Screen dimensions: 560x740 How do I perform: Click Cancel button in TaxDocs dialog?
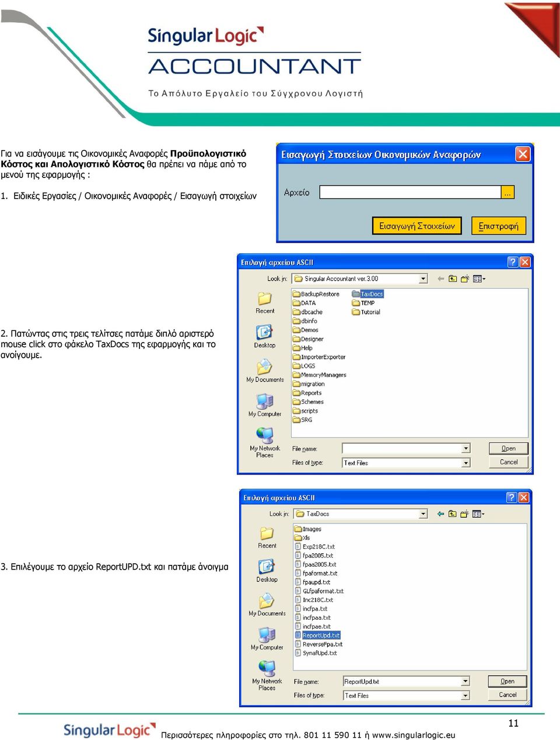click(x=508, y=694)
